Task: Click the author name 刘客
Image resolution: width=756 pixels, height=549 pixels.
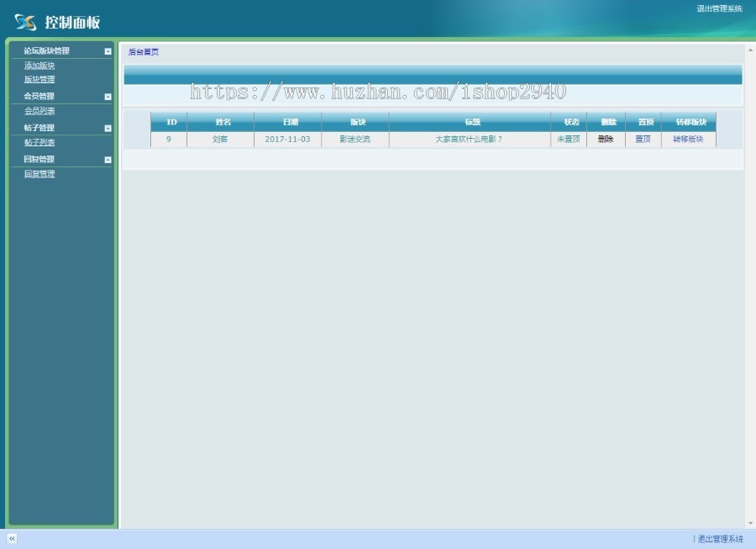Action: coord(220,139)
